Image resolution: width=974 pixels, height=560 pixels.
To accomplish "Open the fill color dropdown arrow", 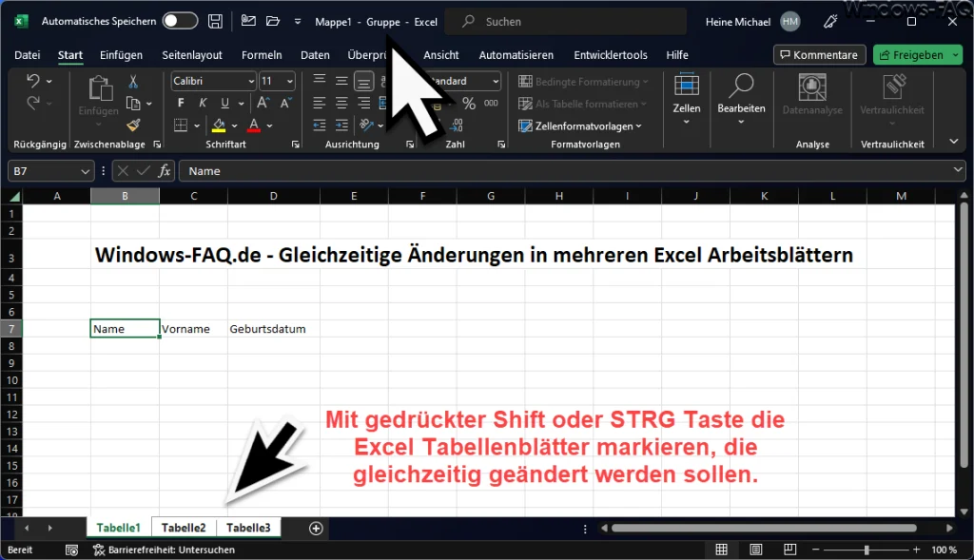I will (x=234, y=126).
